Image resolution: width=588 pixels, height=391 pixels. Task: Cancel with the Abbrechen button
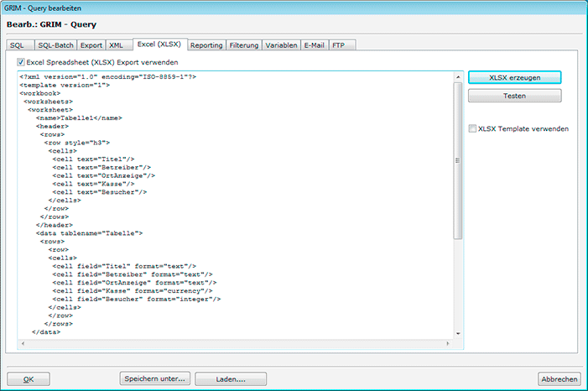tap(559, 378)
